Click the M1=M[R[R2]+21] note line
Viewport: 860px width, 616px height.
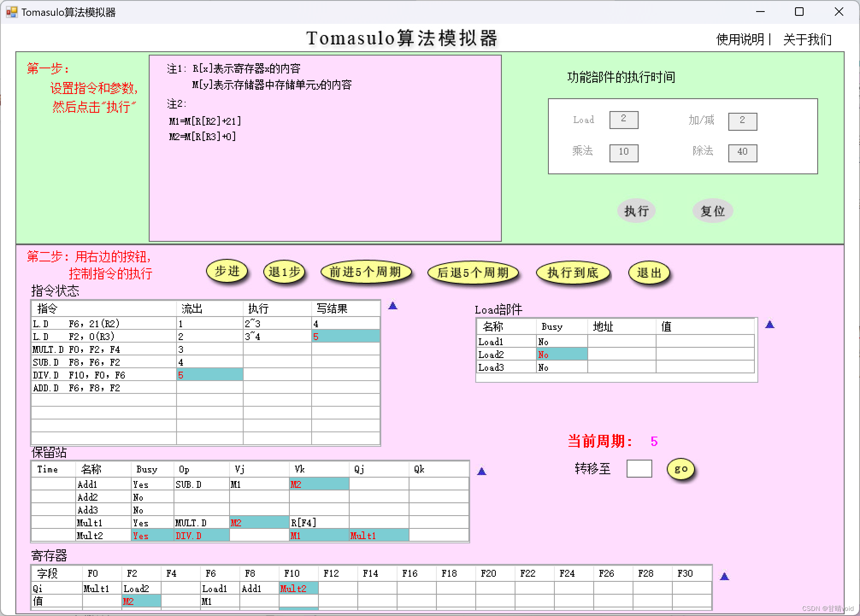[205, 121]
